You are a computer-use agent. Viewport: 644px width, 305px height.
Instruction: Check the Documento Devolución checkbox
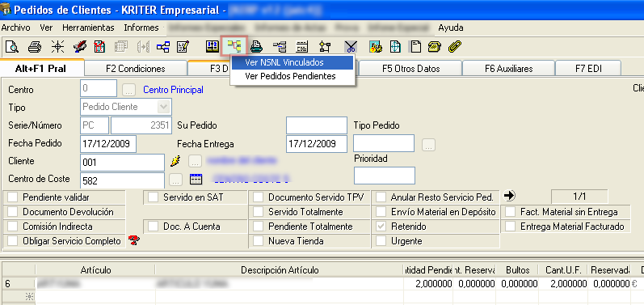tap(13, 212)
